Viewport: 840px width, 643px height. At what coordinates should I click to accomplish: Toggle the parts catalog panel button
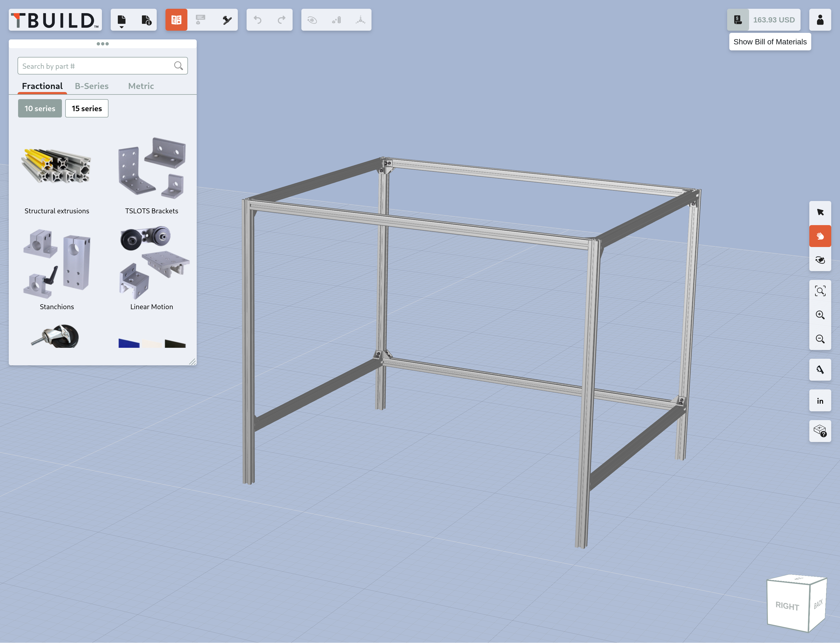(176, 20)
